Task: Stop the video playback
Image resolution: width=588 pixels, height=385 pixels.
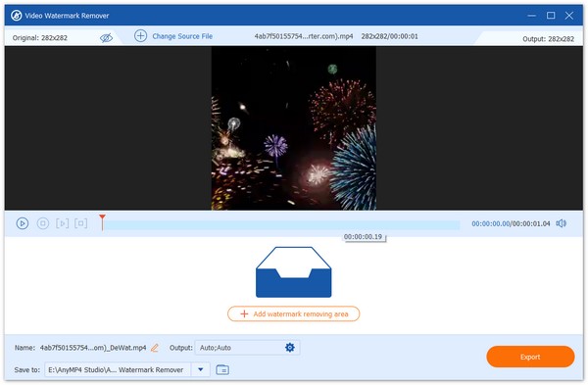Action: point(43,223)
